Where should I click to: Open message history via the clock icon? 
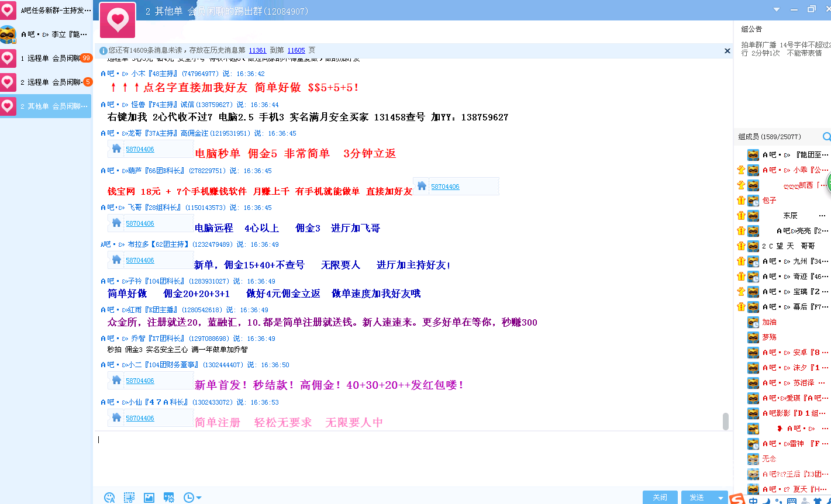coord(189,497)
